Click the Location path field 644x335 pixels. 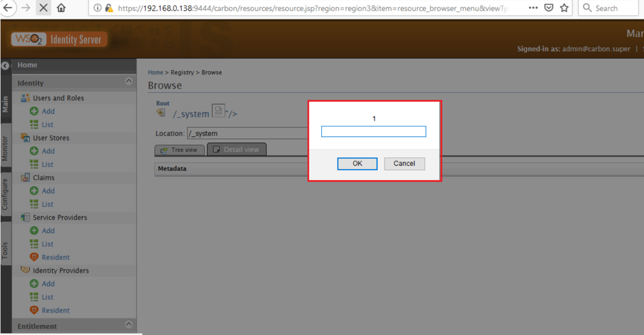click(x=247, y=134)
